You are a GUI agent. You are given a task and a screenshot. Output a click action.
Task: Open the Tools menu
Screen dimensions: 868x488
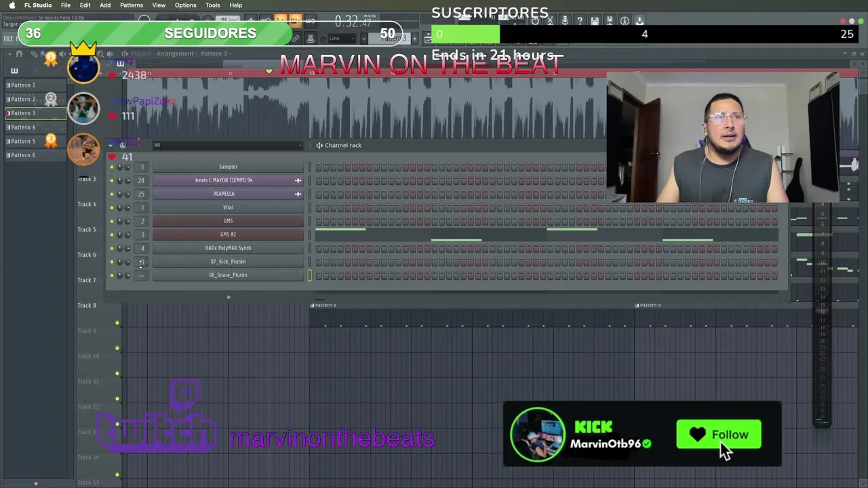pyautogui.click(x=213, y=5)
